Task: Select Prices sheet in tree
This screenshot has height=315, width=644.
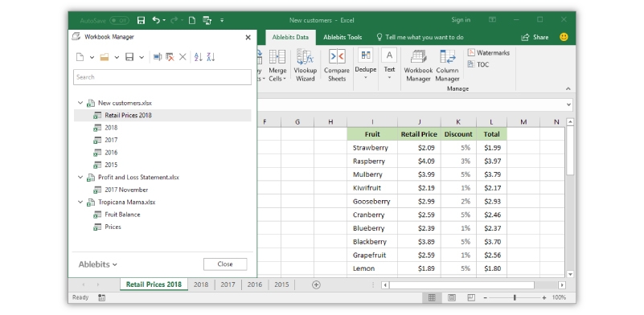Action: coord(113,227)
